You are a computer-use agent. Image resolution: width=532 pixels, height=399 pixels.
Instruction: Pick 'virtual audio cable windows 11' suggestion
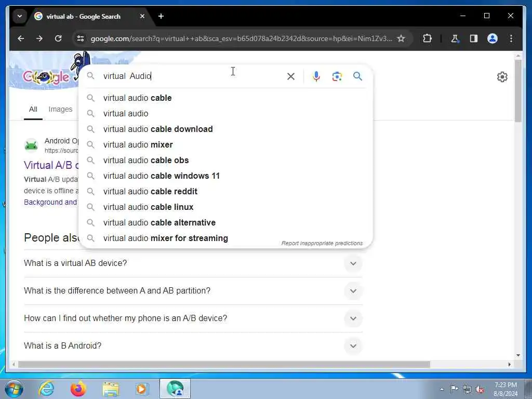(225, 176)
